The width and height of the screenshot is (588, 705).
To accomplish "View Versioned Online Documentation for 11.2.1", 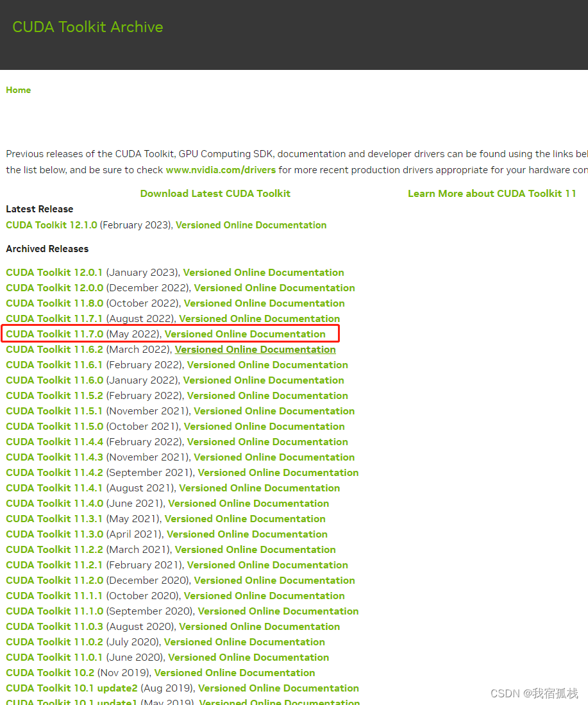I will (267, 565).
